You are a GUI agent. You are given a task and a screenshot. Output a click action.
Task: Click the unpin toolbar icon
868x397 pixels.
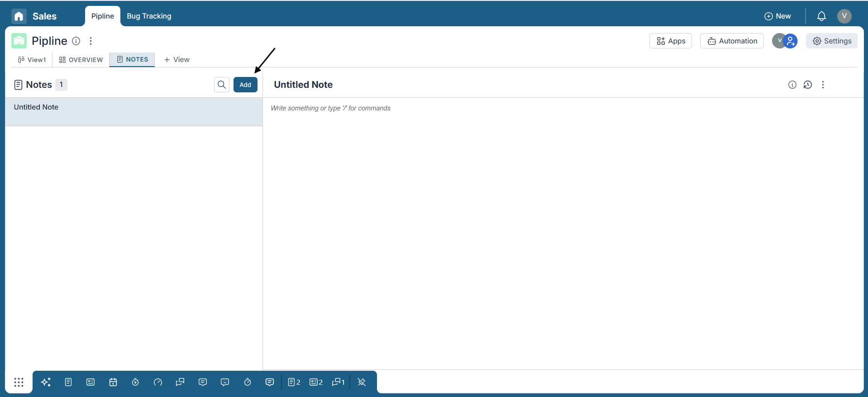click(x=362, y=382)
